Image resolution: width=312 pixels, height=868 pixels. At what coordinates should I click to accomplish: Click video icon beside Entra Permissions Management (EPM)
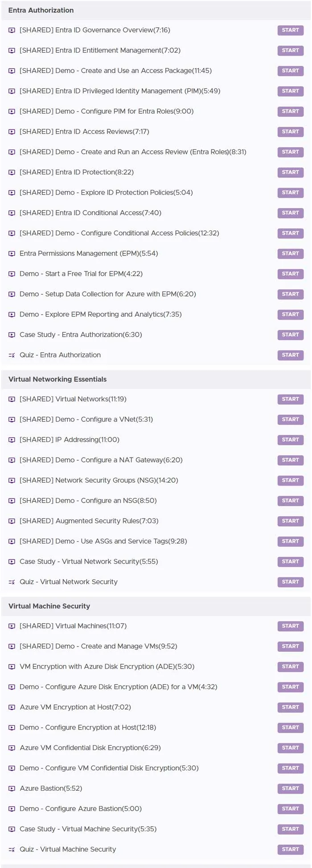coord(12,254)
